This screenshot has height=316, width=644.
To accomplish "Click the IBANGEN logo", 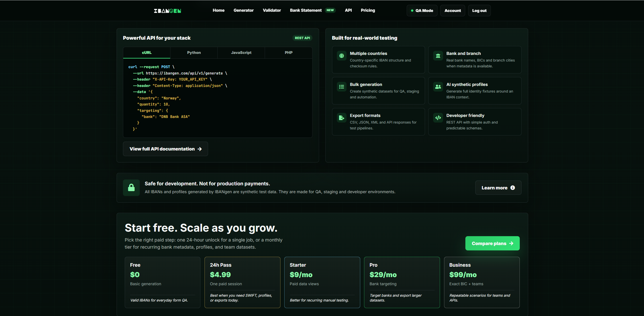I will 167,11.
